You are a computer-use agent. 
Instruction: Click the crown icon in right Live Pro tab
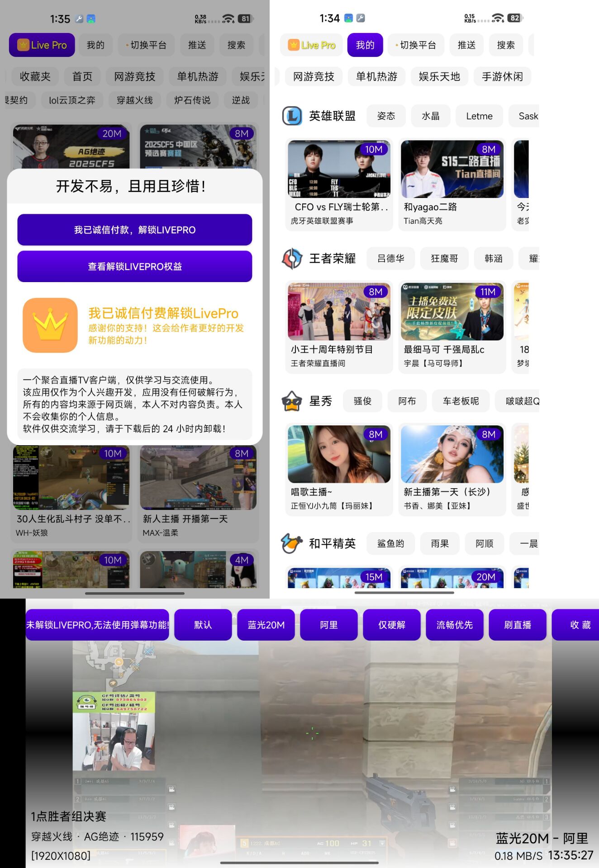coord(294,45)
